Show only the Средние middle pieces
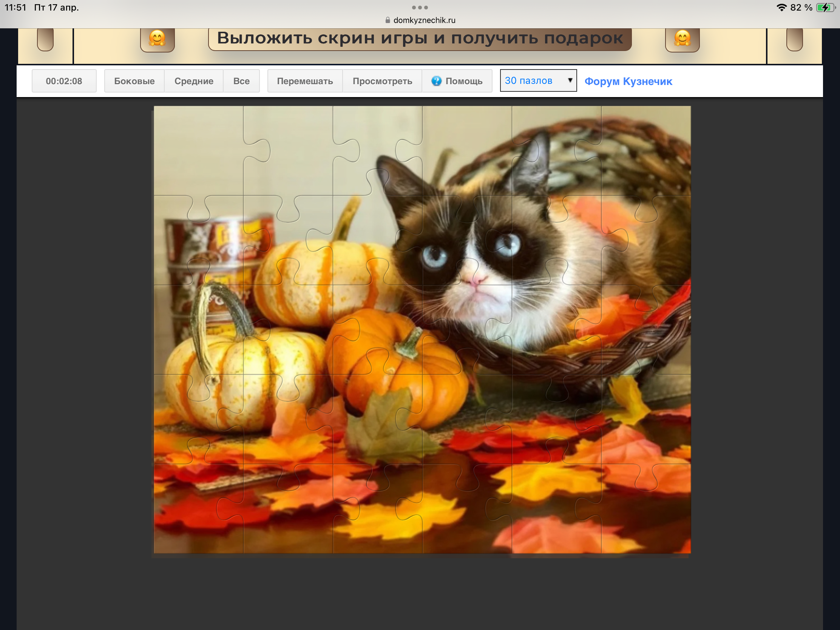 [194, 81]
